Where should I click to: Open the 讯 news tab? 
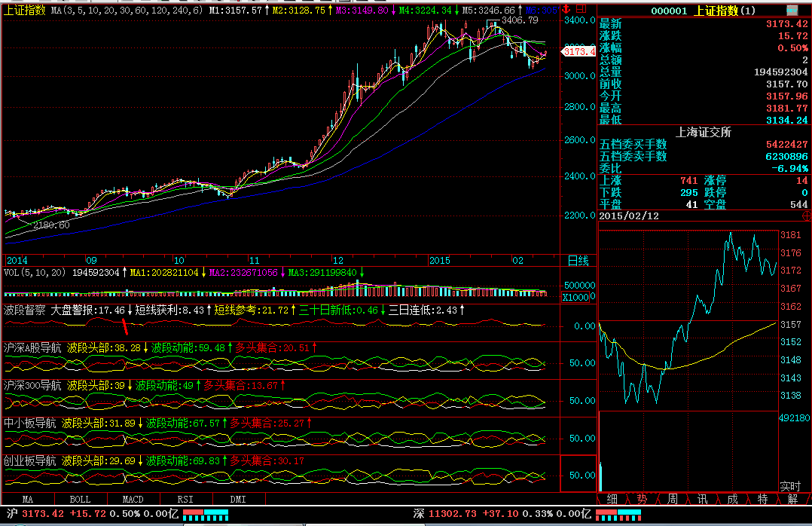702,499
